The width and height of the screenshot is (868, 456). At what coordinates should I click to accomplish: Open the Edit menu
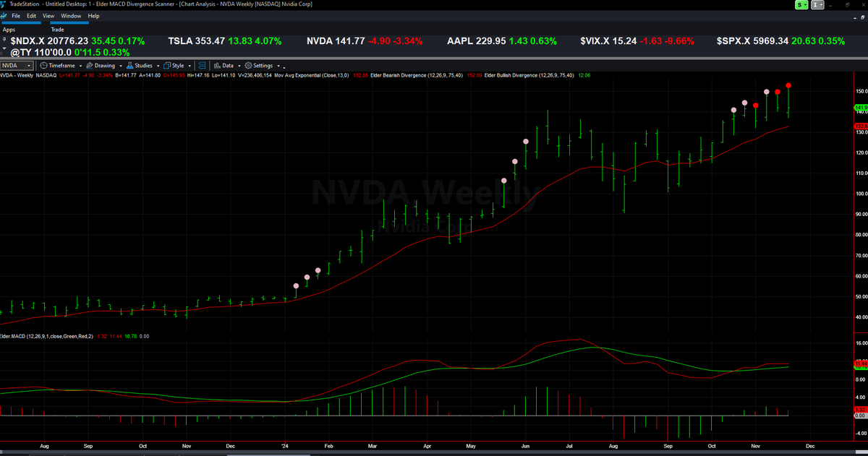tap(31, 15)
